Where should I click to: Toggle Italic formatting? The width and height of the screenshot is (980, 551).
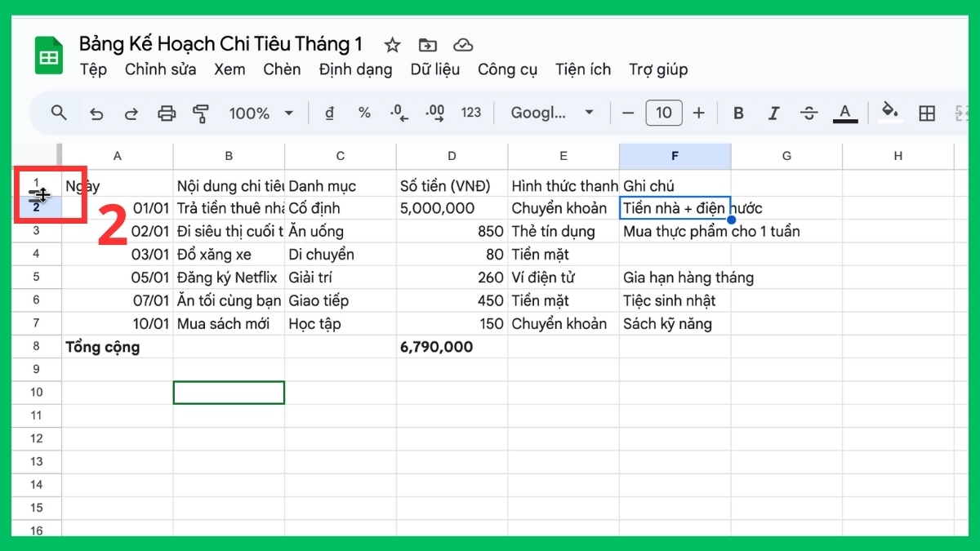click(773, 113)
